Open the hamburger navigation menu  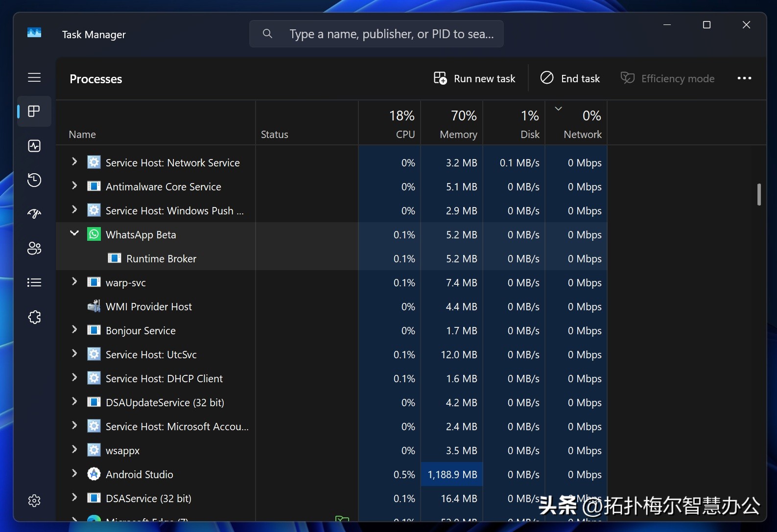[34, 77]
